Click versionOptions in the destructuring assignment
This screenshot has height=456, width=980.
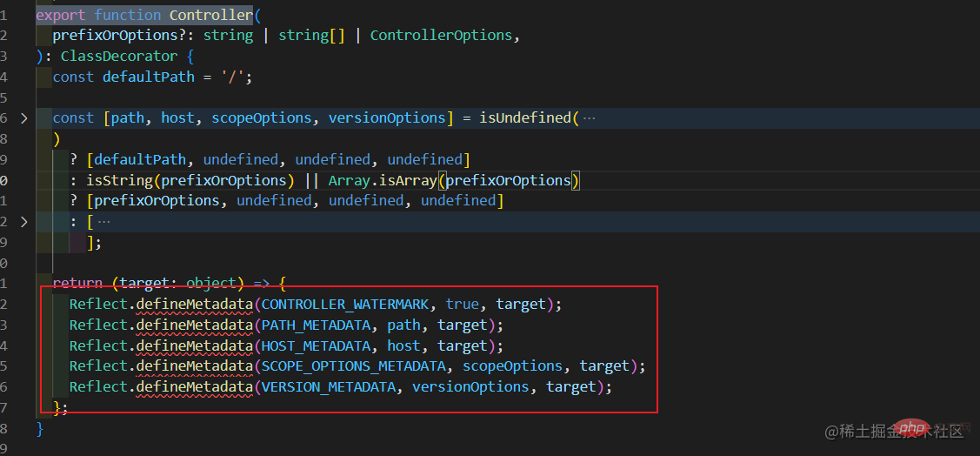click(386, 118)
